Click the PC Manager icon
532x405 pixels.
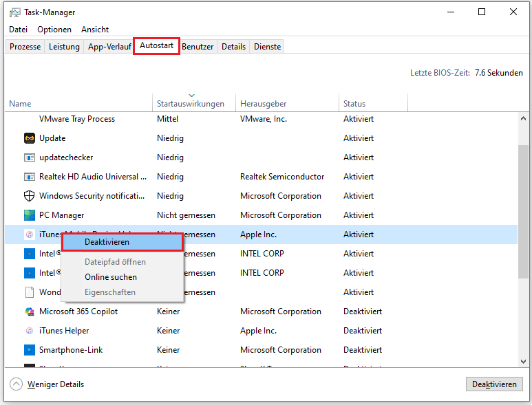[30, 215]
